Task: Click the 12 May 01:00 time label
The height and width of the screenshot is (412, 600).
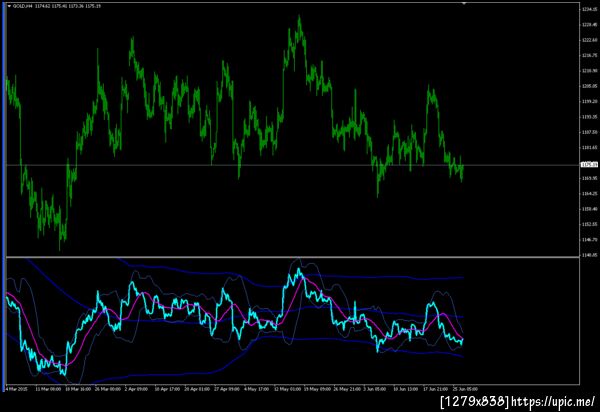Action: click(x=287, y=389)
